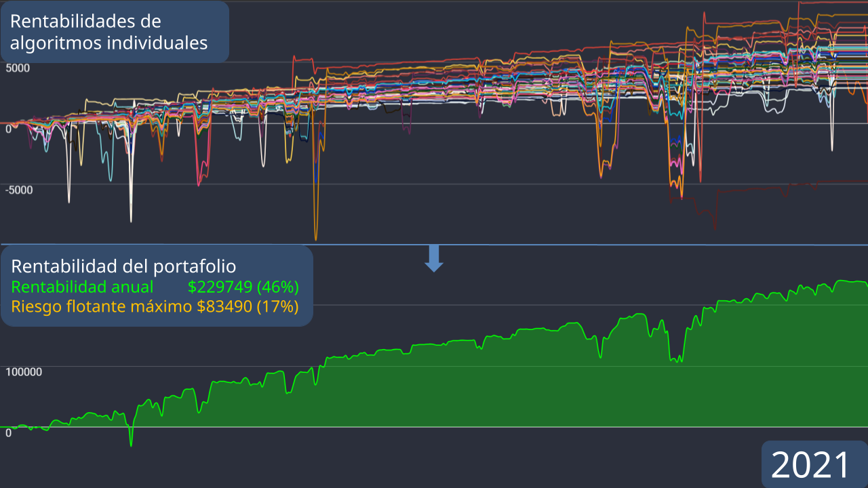Click the 0 axis label in portfolio chart
Image resolution: width=868 pixels, height=488 pixels.
[x=8, y=432]
